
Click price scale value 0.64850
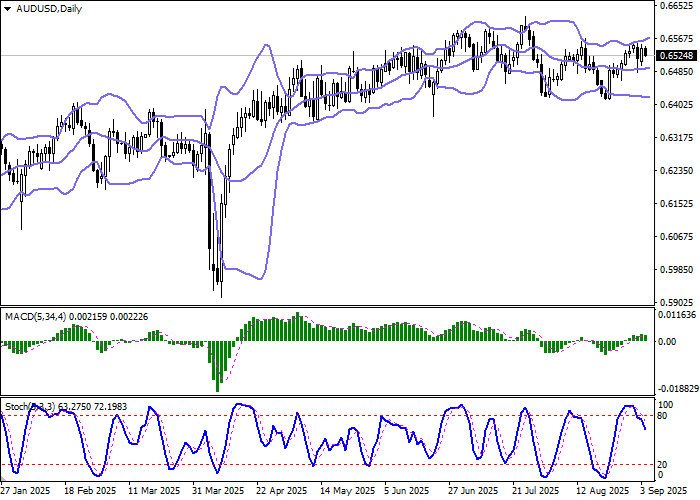click(677, 72)
